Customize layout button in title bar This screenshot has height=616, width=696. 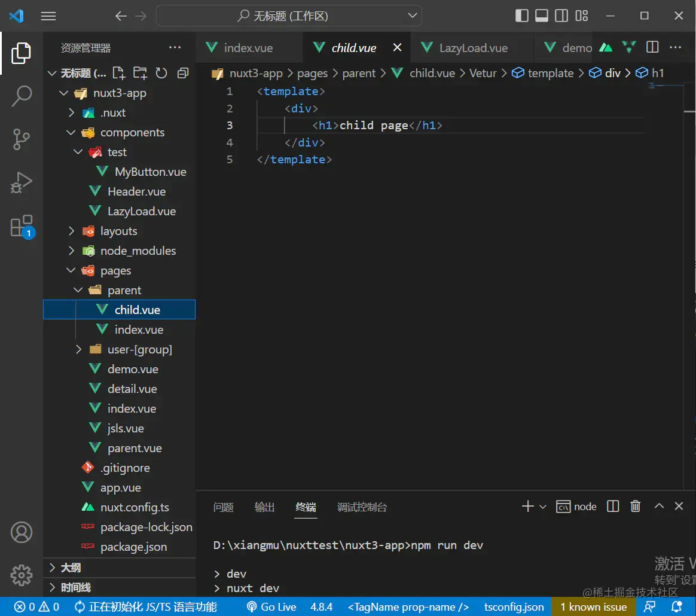581,16
